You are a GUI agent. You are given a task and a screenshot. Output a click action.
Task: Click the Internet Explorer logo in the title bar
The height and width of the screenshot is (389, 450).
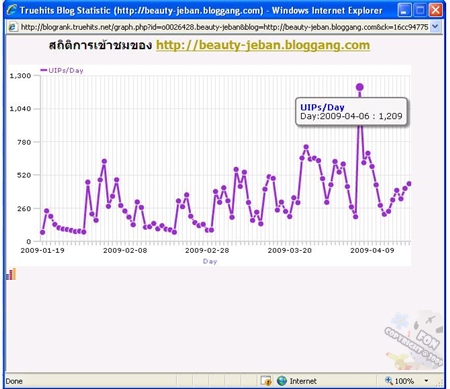click(11, 10)
